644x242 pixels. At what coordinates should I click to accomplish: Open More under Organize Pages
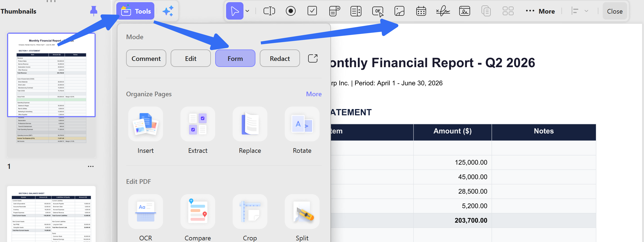tap(314, 94)
